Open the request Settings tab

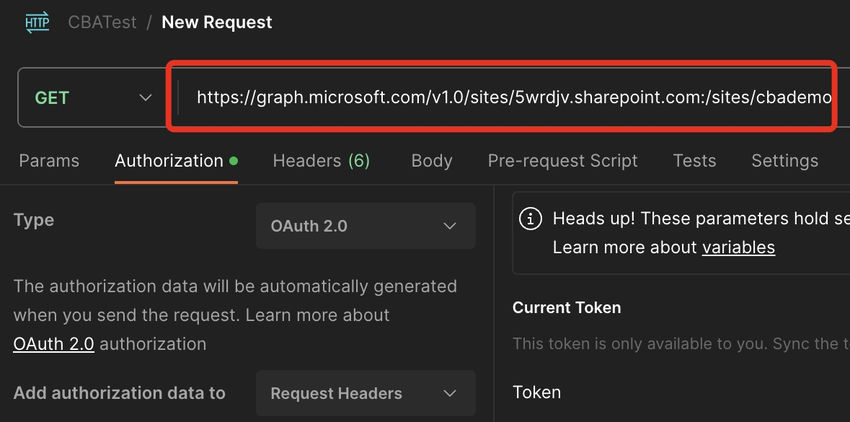[x=784, y=161]
